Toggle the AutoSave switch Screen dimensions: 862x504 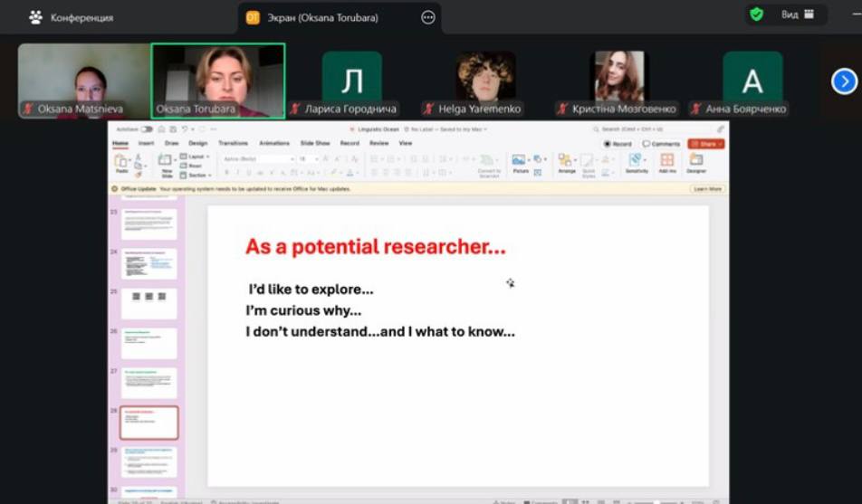click(x=146, y=129)
